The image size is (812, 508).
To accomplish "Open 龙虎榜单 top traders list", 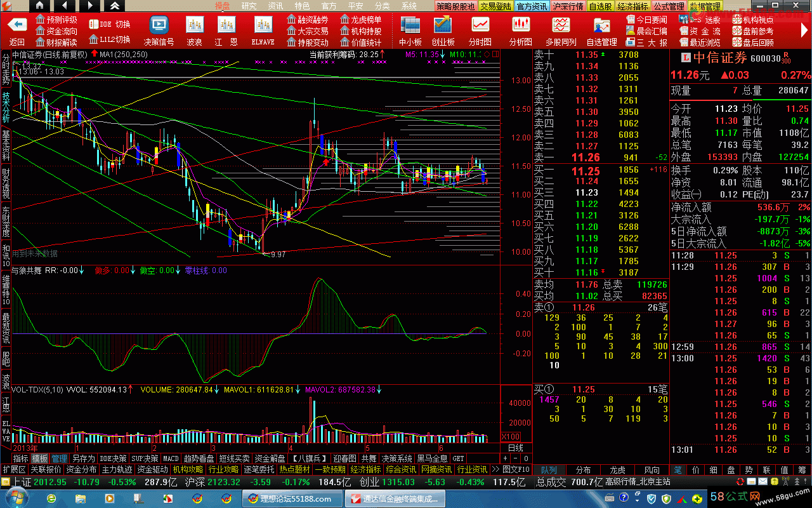I will [x=361, y=20].
